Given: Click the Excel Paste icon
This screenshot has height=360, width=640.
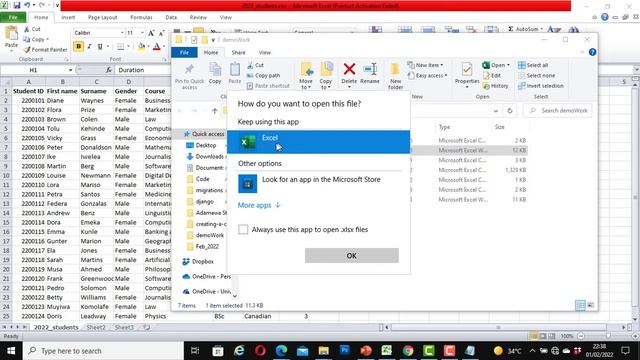Looking at the screenshot, I should pos(11,34).
